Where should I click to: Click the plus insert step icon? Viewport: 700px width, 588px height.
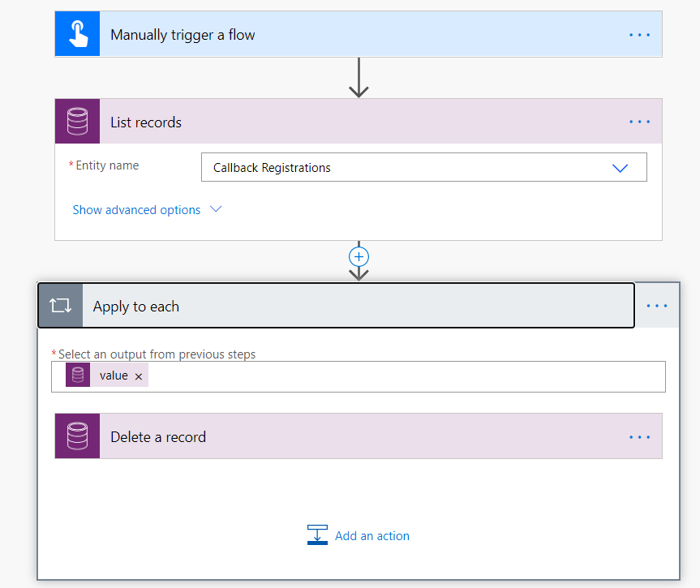[359, 256]
